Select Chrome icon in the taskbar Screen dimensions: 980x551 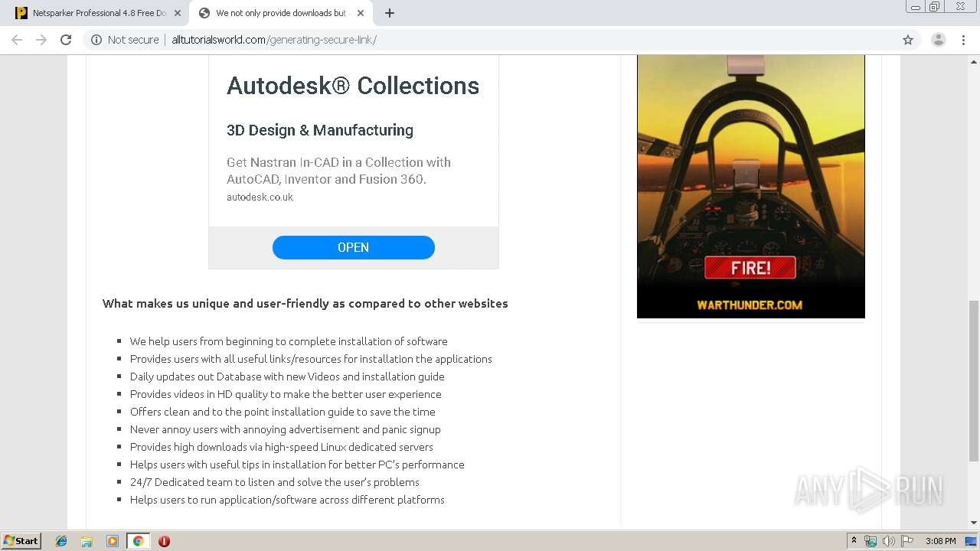click(138, 541)
